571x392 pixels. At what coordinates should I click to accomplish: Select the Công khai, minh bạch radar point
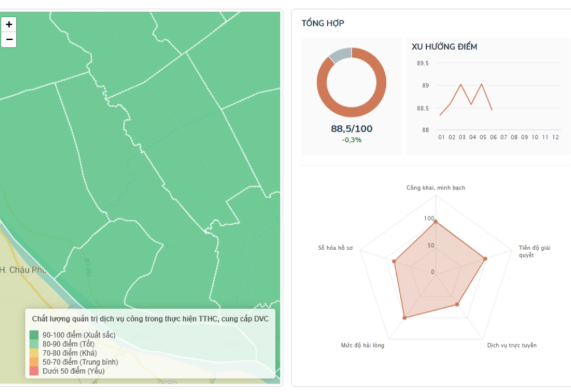(435, 222)
